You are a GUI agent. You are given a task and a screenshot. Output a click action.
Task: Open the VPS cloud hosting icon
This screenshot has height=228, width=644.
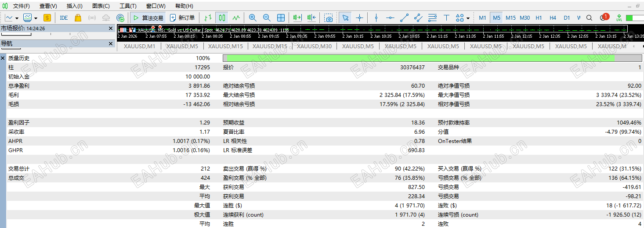click(106, 18)
